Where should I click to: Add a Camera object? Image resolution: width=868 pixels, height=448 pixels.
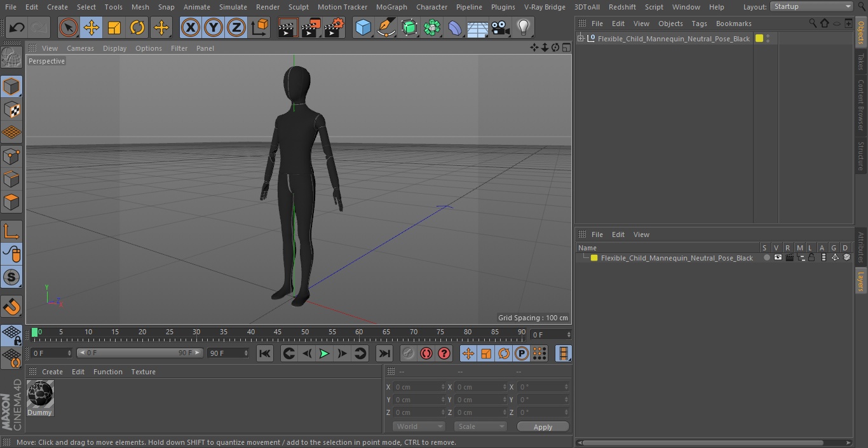[x=501, y=27]
